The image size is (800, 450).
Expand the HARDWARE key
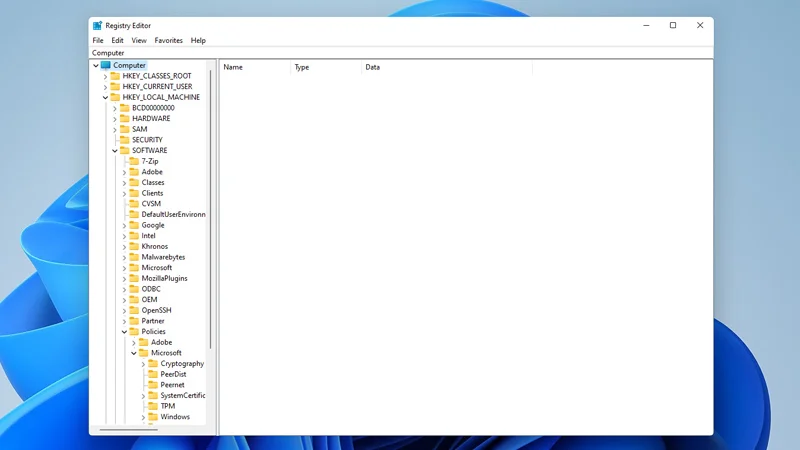click(115, 118)
